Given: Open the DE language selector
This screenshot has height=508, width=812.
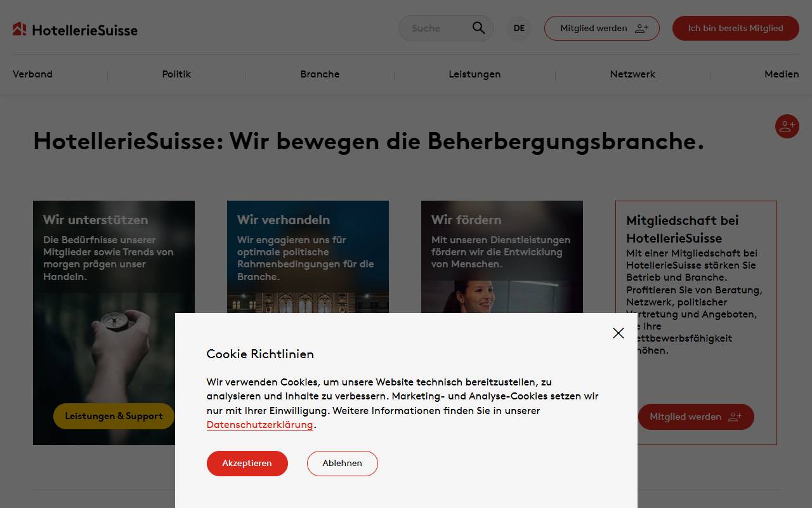Looking at the screenshot, I should (519, 28).
